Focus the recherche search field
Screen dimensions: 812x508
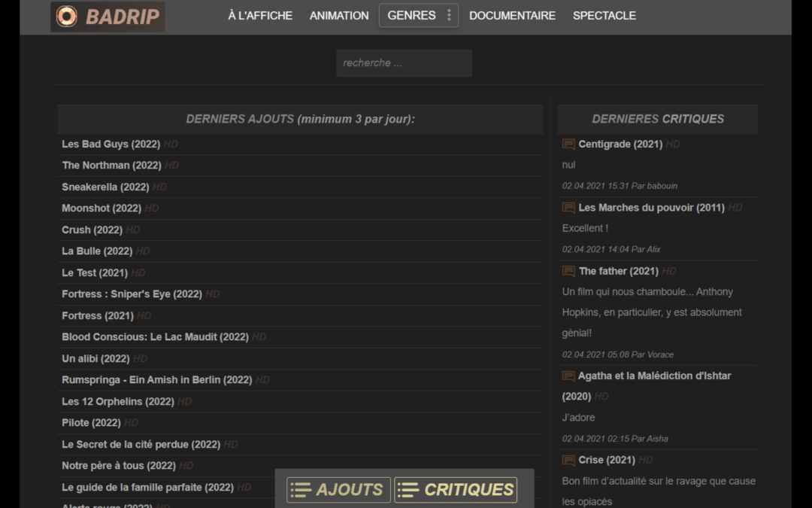pos(404,63)
